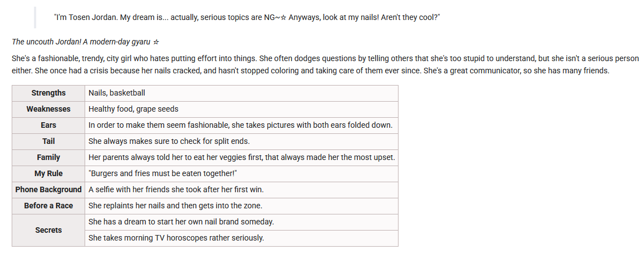Click the morning TV horoscopes secret

[x=176, y=238]
